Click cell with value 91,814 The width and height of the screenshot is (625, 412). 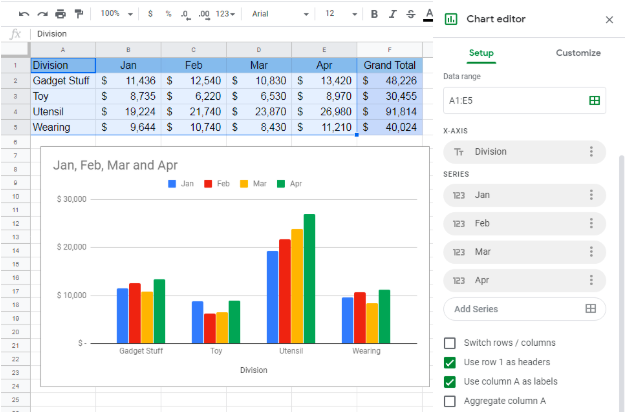click(x=389, y=112)
